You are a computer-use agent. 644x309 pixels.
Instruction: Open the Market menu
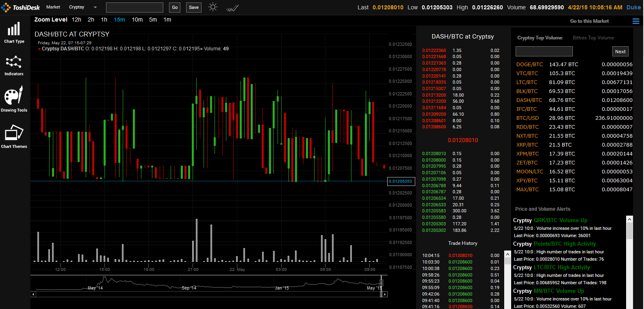click(x=53, y=7)
